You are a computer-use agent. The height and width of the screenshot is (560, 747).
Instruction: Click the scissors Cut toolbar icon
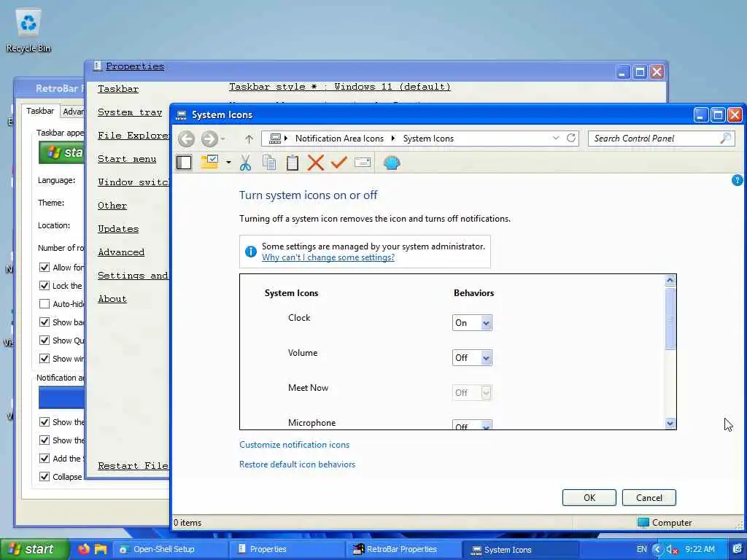(x=245, y=163)
